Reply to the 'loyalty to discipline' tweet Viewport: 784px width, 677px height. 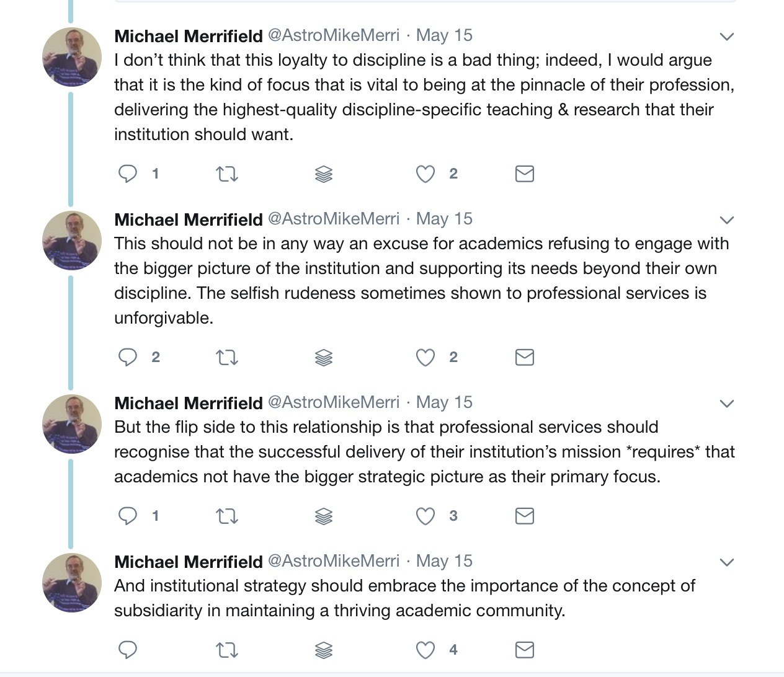point(128,174)
